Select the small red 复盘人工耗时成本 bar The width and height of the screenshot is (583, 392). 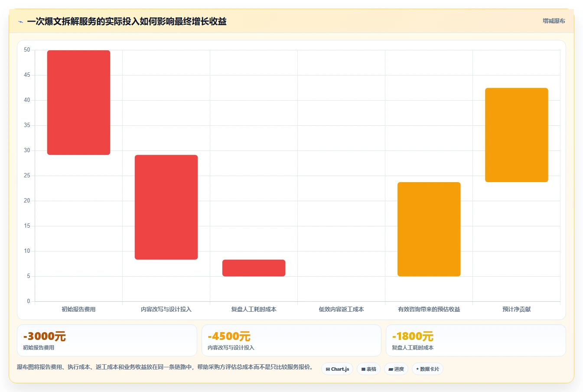point(254,268)
